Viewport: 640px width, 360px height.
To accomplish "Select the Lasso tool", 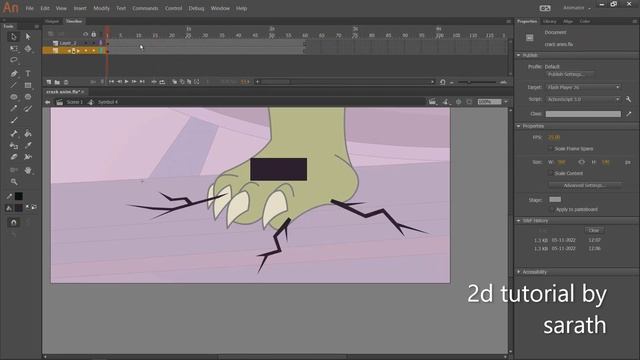I will click(14, 60).
